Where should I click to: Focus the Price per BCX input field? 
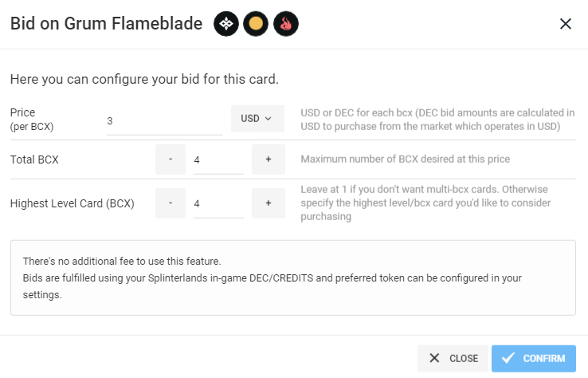[x=165, y=121]
